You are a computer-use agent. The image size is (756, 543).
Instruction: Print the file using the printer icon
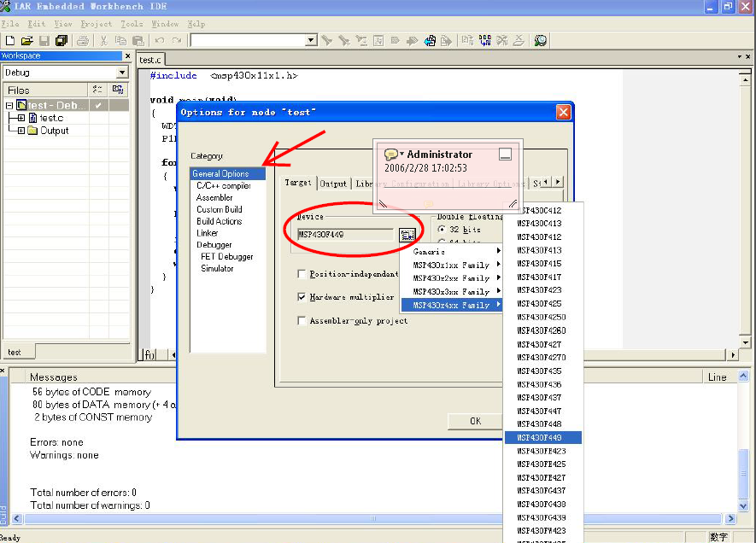83,41
